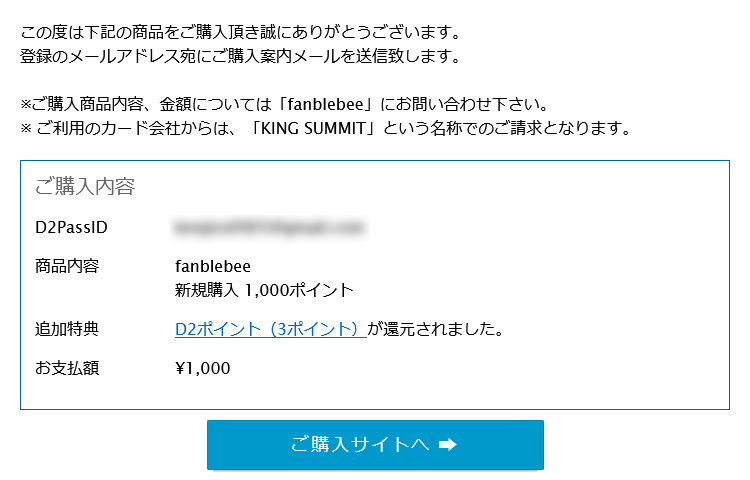Click the ご利用のカード会社からは note text
The image size is (750, 480).
[x=140, y=128]
